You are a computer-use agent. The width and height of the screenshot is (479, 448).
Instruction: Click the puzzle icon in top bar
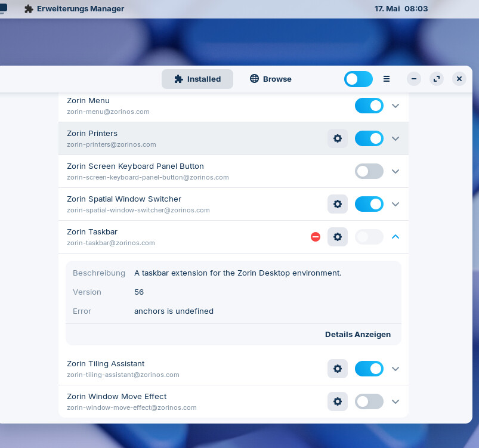[29, 9]
